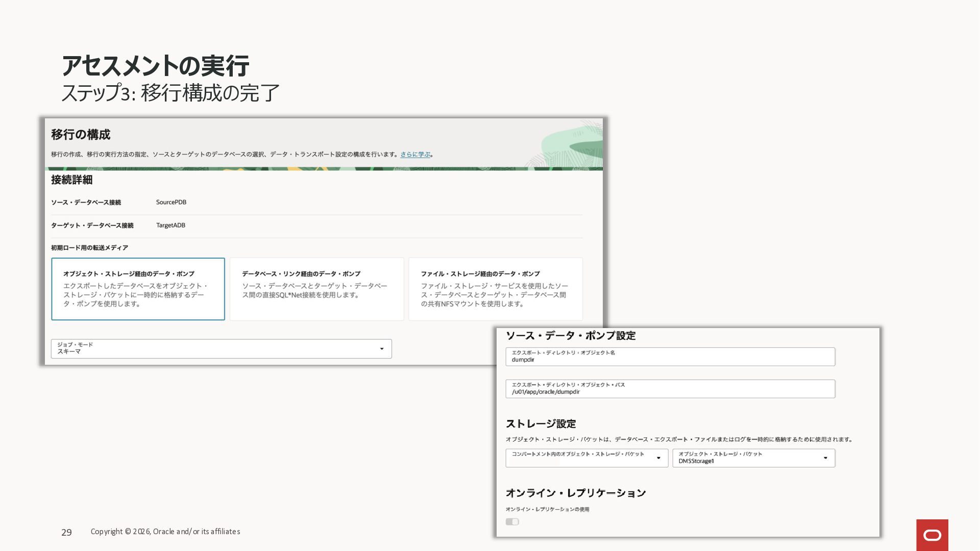Click the オンライン・レプリケーション heading

tap(576, 493)
